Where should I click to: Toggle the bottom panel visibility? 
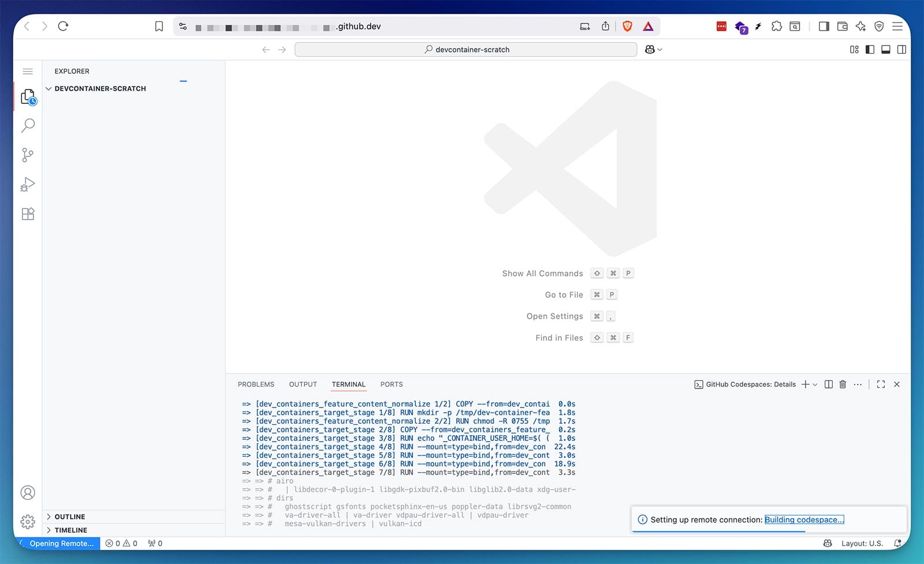[x=885, y=50]
